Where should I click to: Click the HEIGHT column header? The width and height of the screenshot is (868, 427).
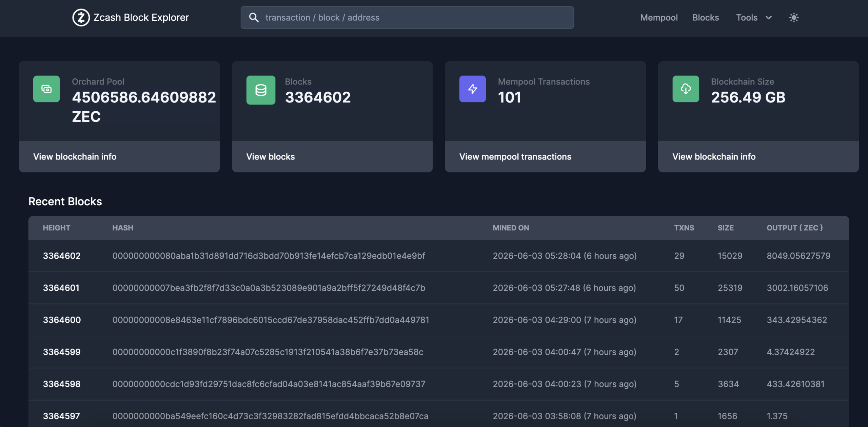click(56, 228)
